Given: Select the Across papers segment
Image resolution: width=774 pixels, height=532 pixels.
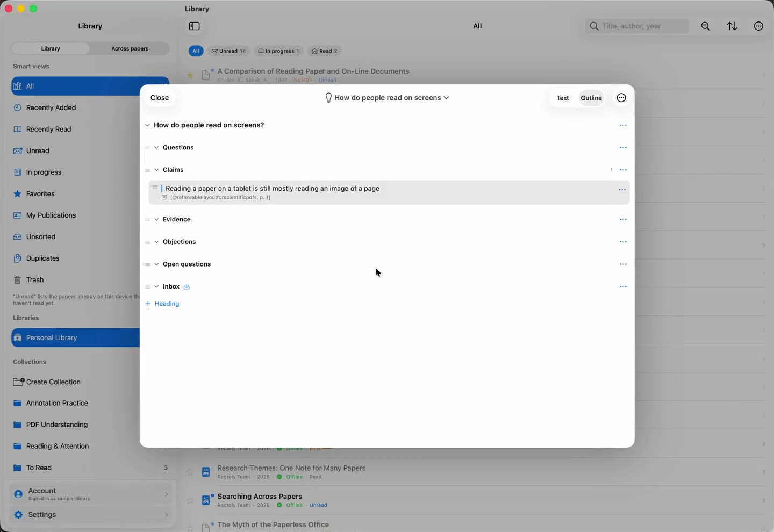Looking at the screenshot, I should tap(130, 48).
